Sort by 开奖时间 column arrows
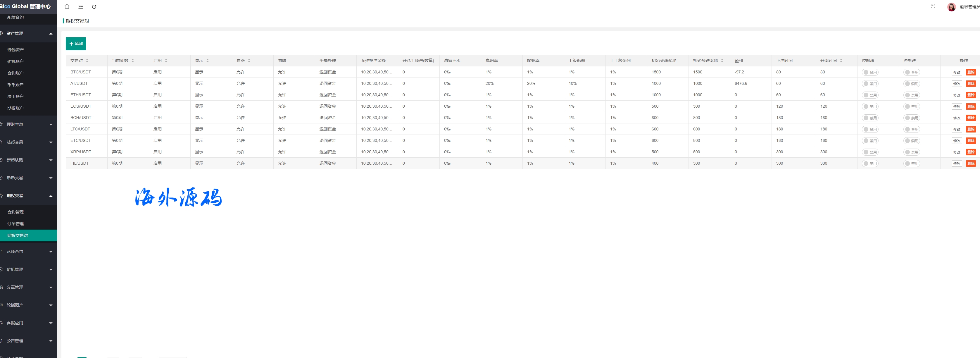 pyautogui.click(x=841, y=61)
